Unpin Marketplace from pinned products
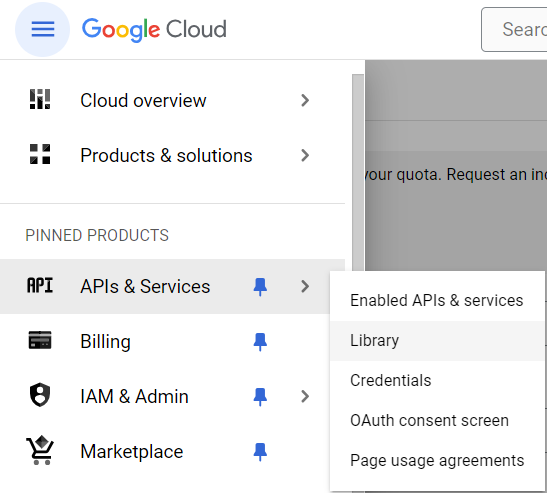This screenshot has height=493, width=547. [260, 452]
